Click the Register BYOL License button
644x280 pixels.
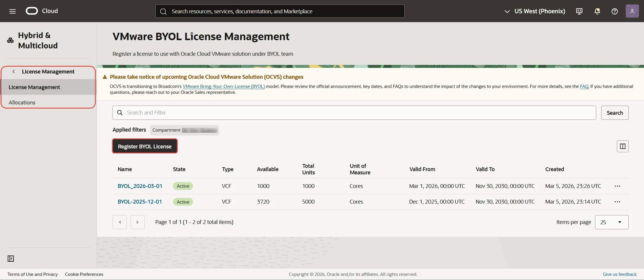[x=144, y=146]
